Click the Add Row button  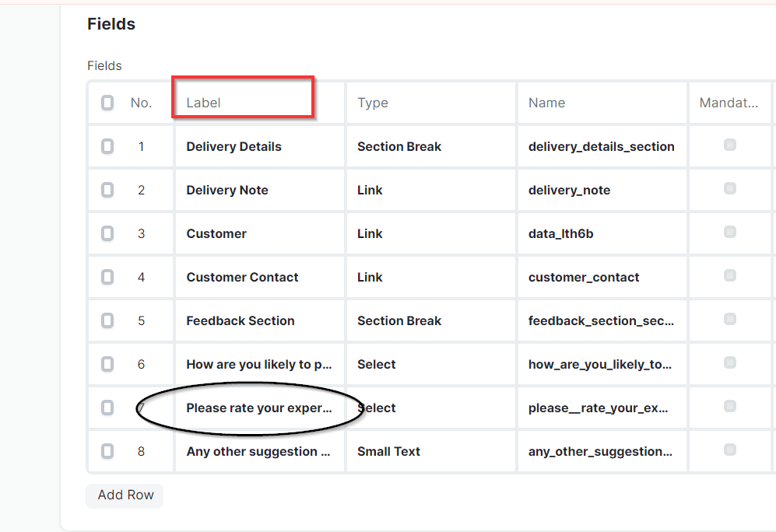click(x=125, y=495)
